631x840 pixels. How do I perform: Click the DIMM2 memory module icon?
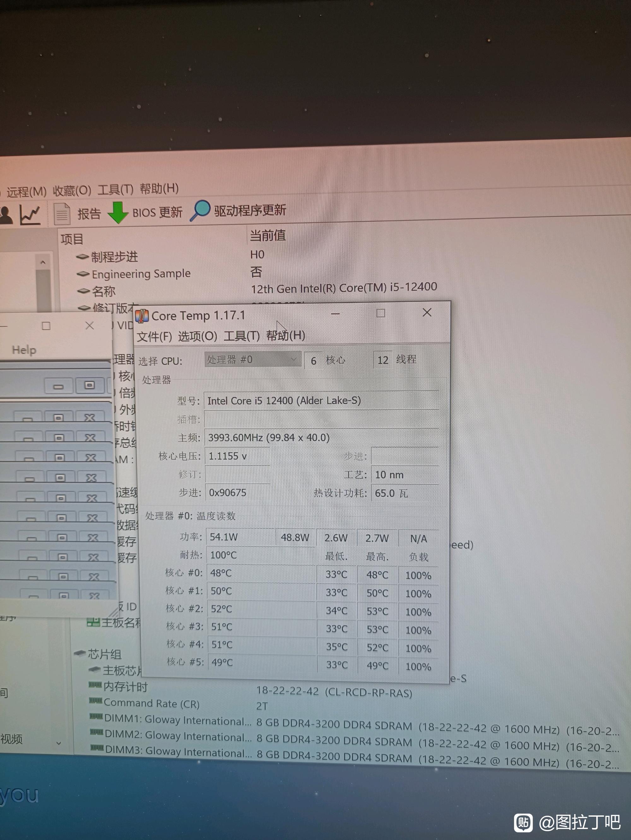(x=97, y=732)
